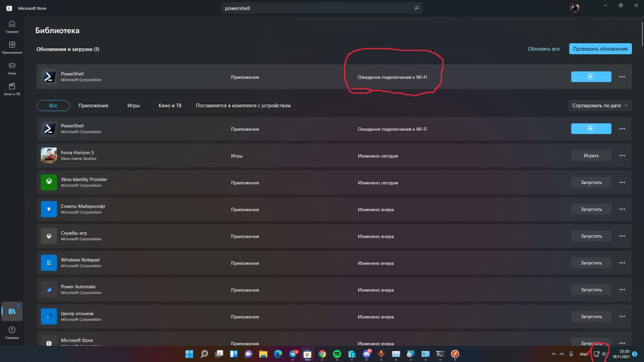Click the Службы игр app icon
644x362 pixels.
click(49, 236)
